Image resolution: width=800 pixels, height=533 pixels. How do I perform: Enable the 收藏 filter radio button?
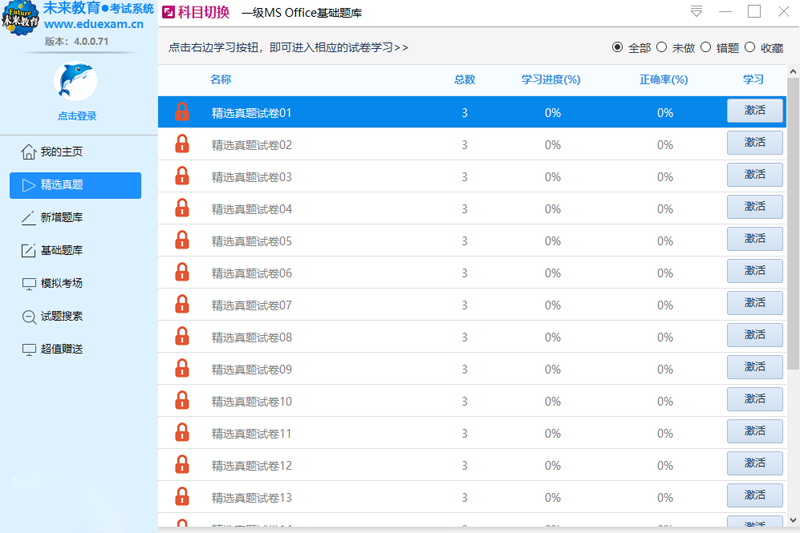pos(750,47)
